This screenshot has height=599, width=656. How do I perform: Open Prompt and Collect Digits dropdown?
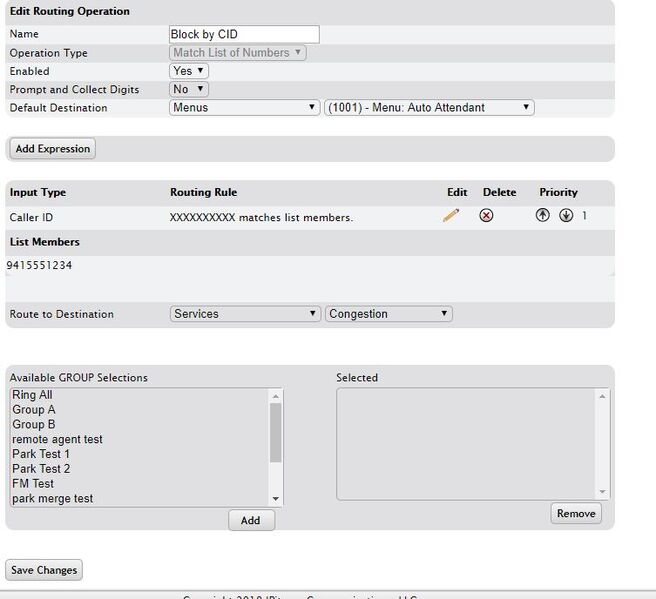pos(189,89)
